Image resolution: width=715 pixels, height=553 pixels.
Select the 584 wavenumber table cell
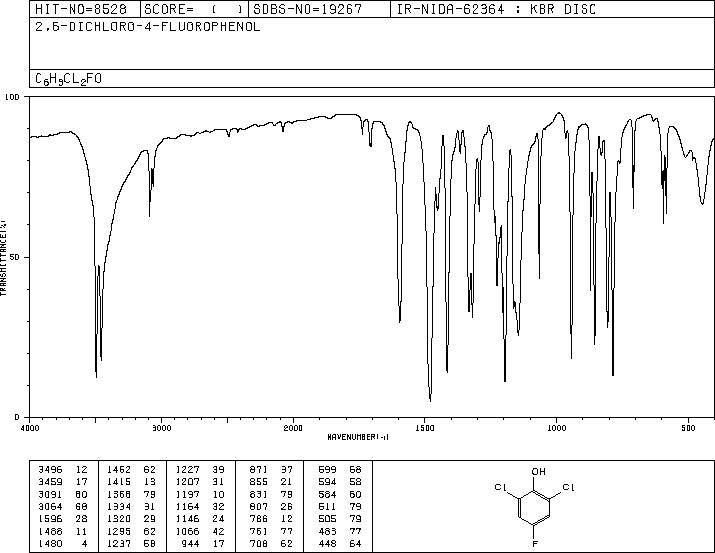pyautogui.click(x=327, y=494)
